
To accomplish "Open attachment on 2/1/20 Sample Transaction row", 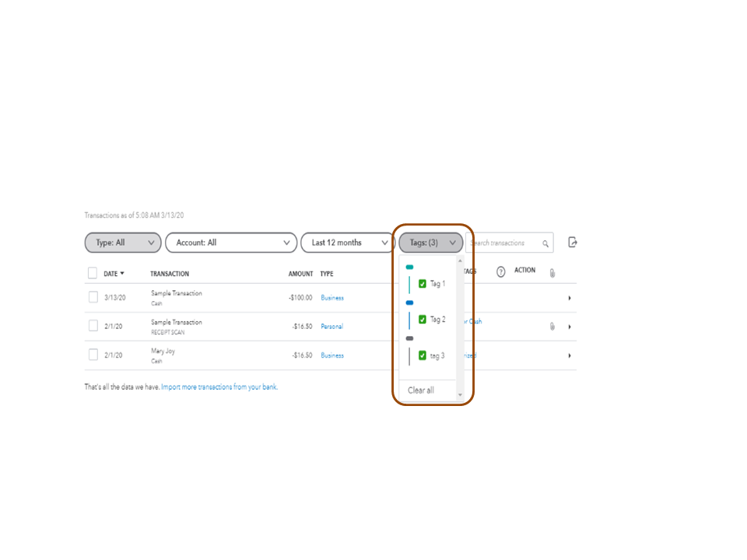I will point(552,326).
